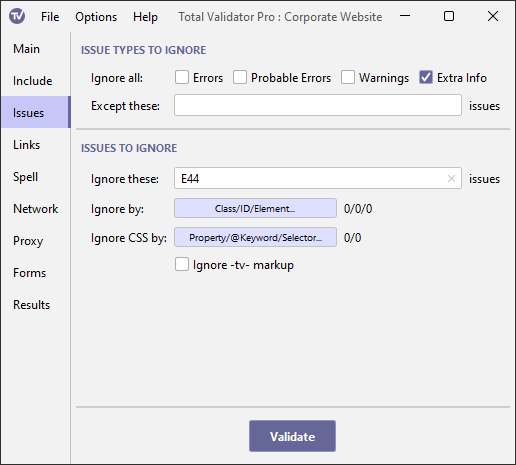Open the Options menu

96,17
